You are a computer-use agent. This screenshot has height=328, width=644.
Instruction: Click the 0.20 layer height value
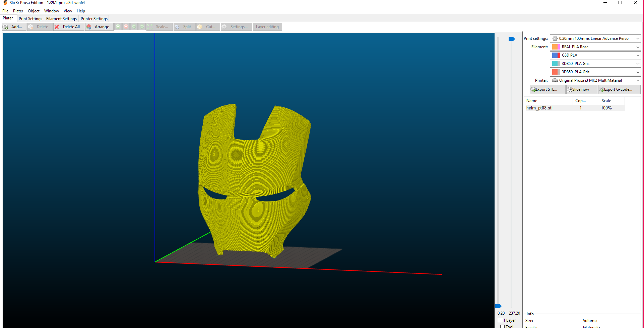pyautogui.click(x=501, y=313)
